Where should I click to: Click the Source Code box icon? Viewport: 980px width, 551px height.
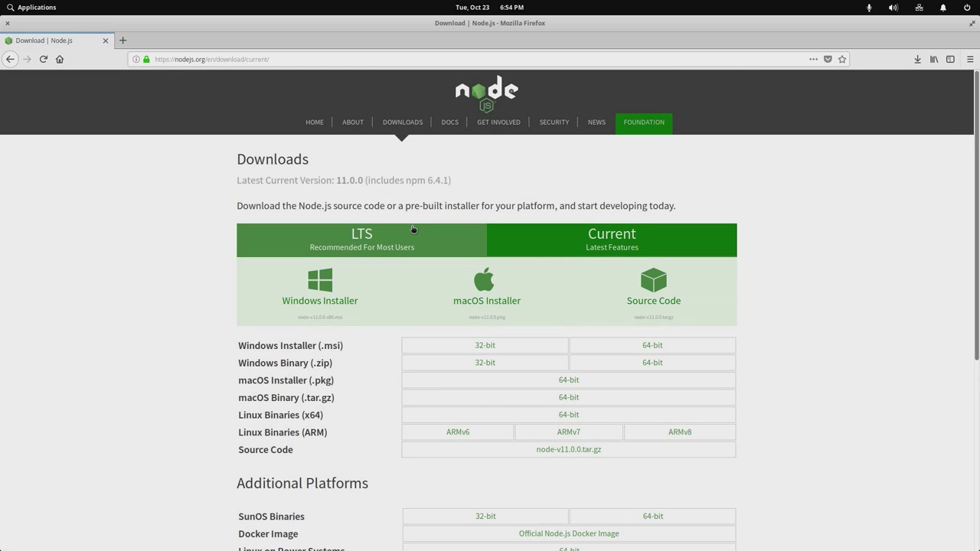pyautogui.click(x=654, y=279)
